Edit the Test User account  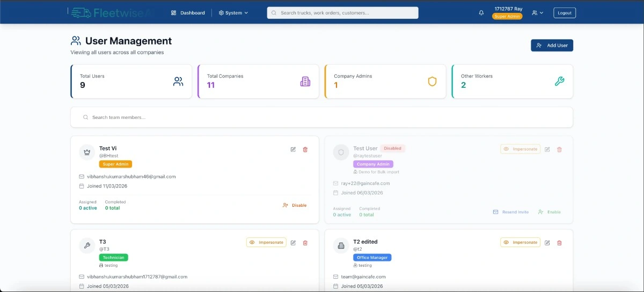[547, 149]
